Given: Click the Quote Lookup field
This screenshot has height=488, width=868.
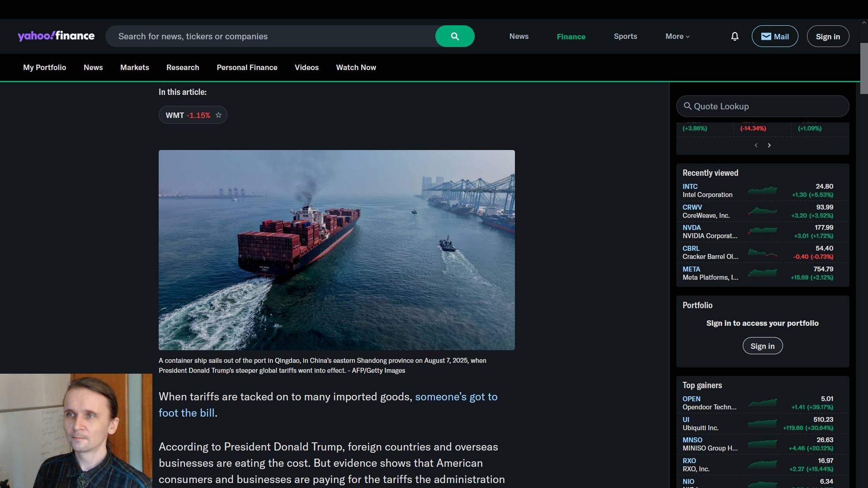Looking at the screenshot, I should [763, 106].
